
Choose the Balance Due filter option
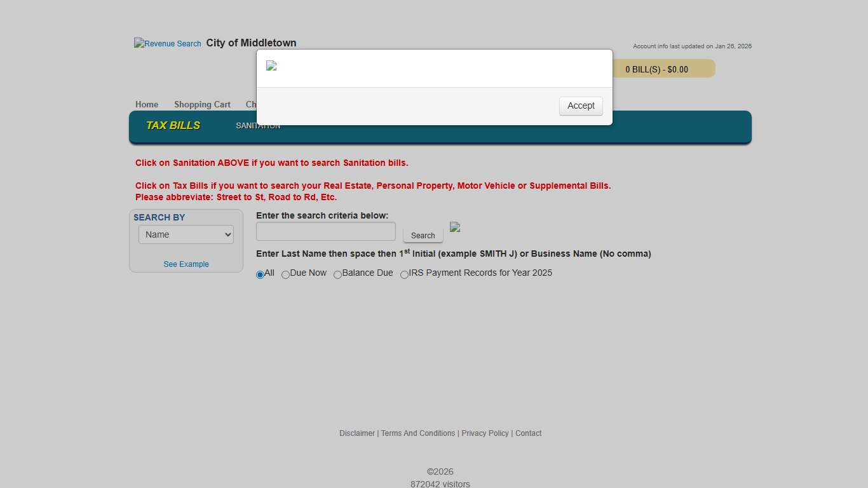click(337, 274)
